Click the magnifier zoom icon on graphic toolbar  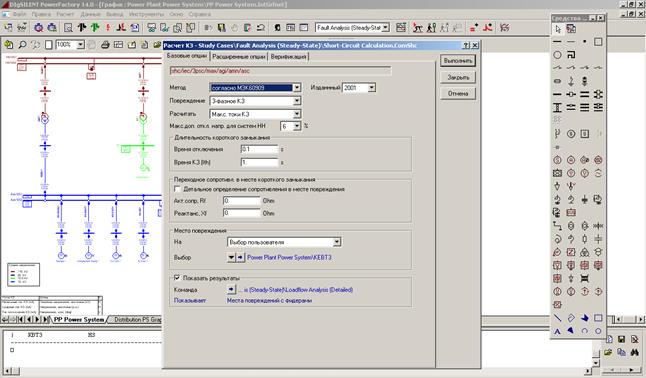22,45
